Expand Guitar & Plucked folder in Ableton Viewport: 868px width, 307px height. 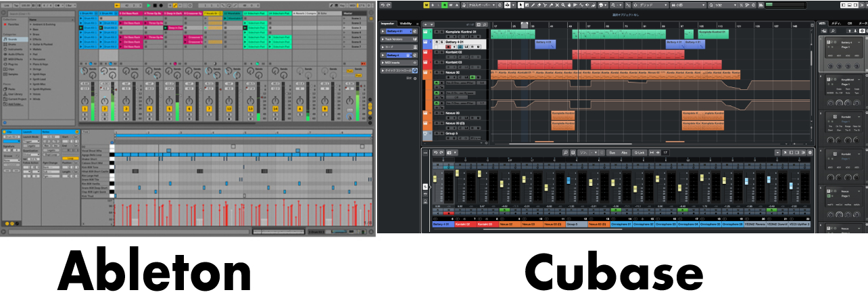click(x=42, y=44)
